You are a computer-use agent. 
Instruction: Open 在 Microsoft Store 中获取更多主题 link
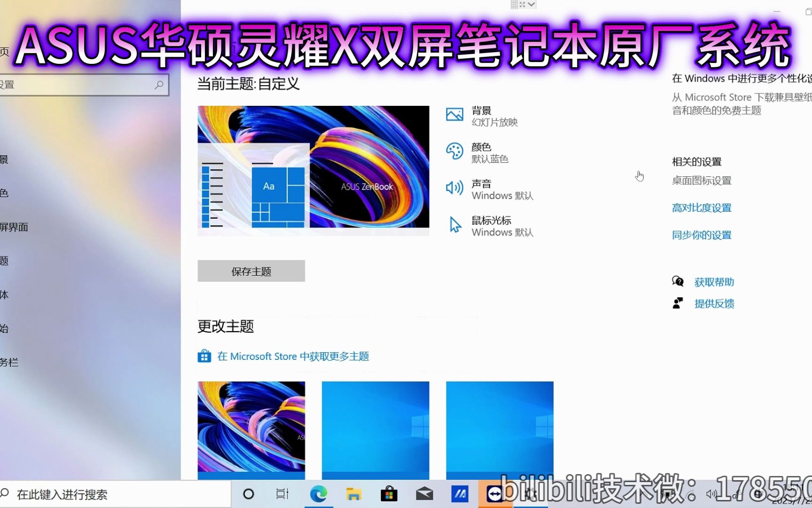(293, 356)
